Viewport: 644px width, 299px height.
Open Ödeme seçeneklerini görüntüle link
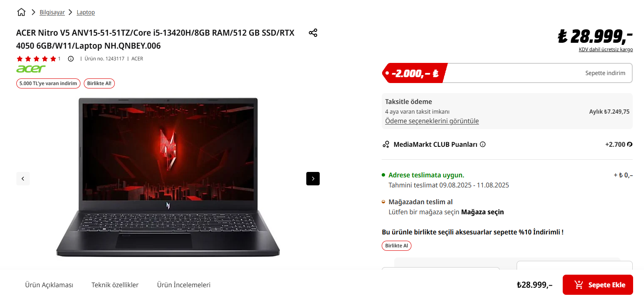[432, 121]
